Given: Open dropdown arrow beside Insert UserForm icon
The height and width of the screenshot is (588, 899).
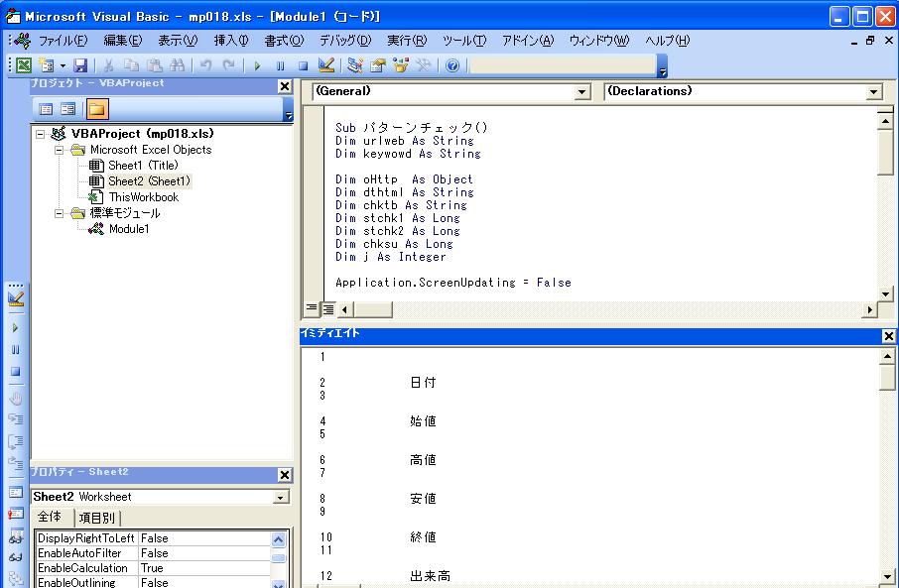Looking at the screenshot, I should tap(63, 65).
